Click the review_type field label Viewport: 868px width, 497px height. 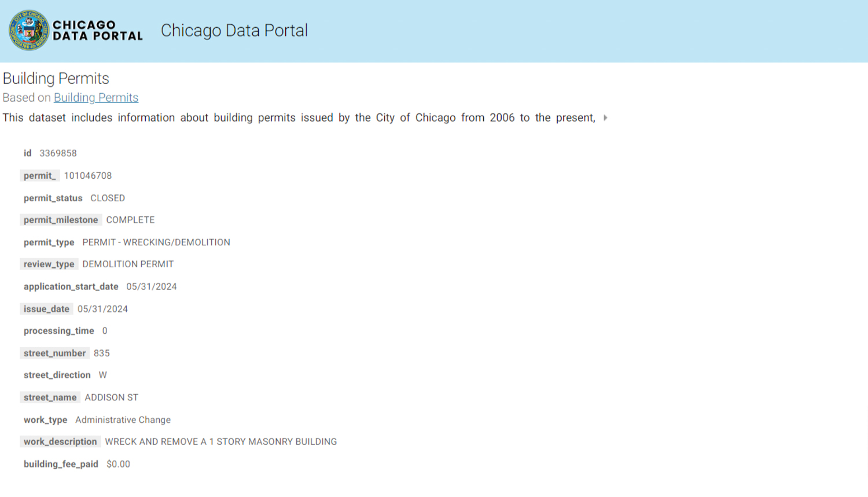click(x=49, y=264)
